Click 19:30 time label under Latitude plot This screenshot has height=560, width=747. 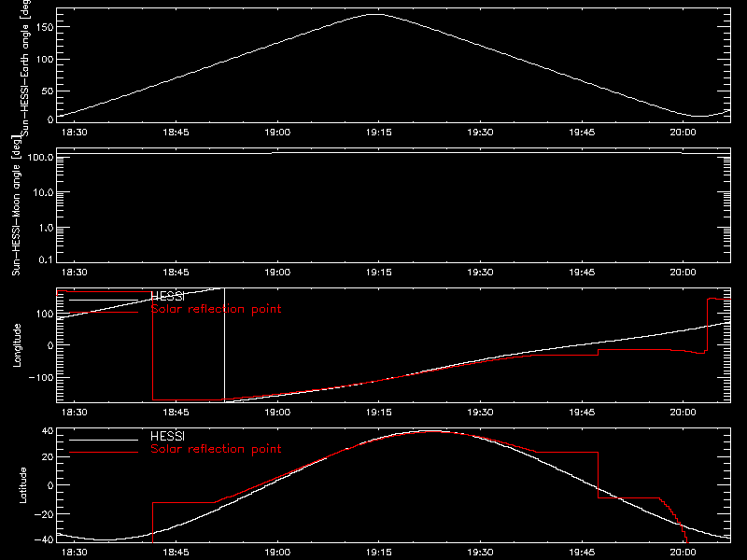click(480, 553)
